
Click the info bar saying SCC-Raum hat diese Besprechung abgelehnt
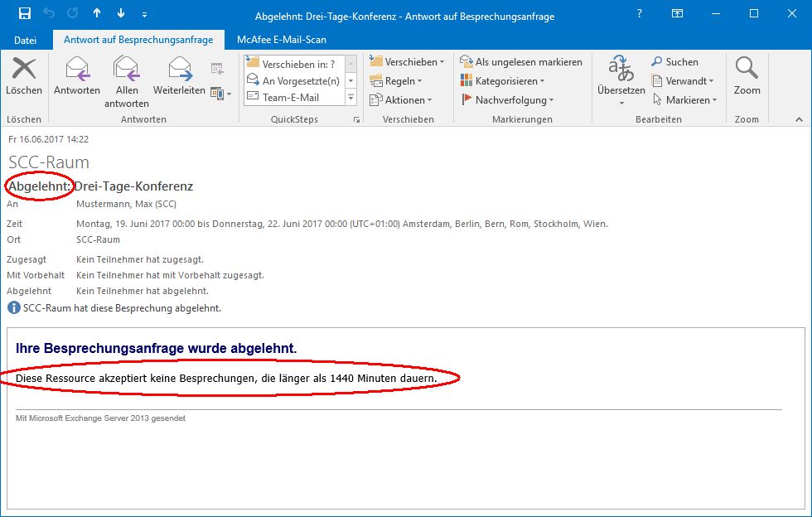click(114, 308)
